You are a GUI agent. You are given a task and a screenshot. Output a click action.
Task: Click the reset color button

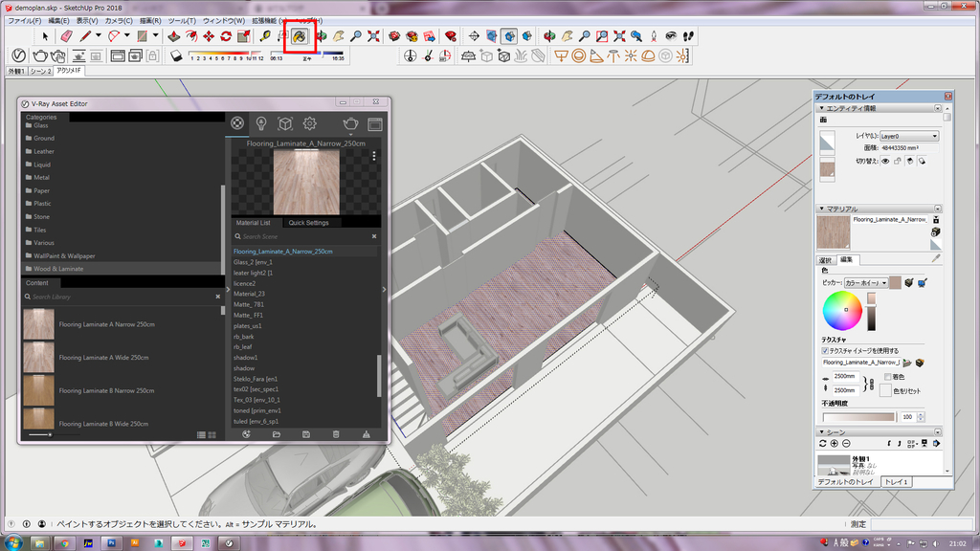[887, 390]
